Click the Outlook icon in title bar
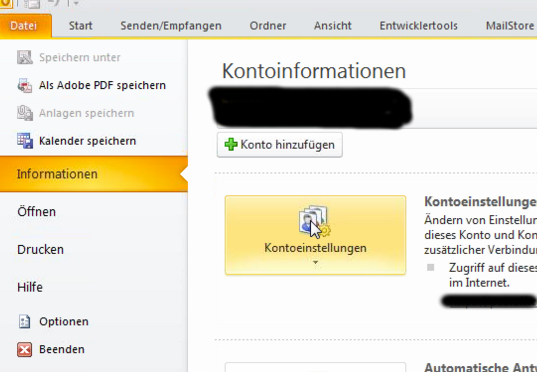This screenshot has height=372, width=537. click(5, 4)
